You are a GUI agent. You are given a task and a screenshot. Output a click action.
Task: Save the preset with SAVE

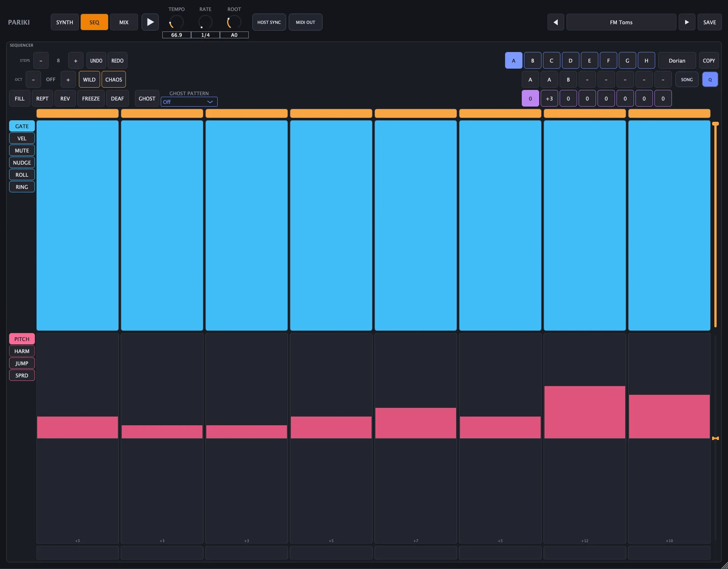(709, 22)
